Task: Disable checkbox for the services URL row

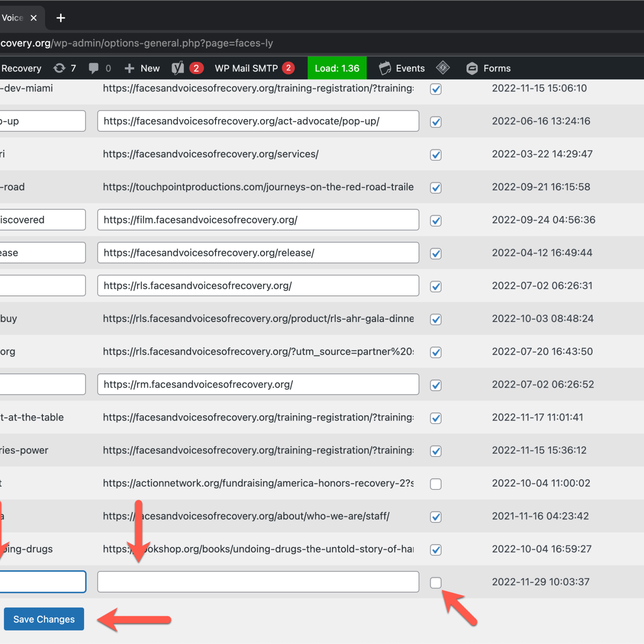Action: pyautogui.click(x=436, y=155)
